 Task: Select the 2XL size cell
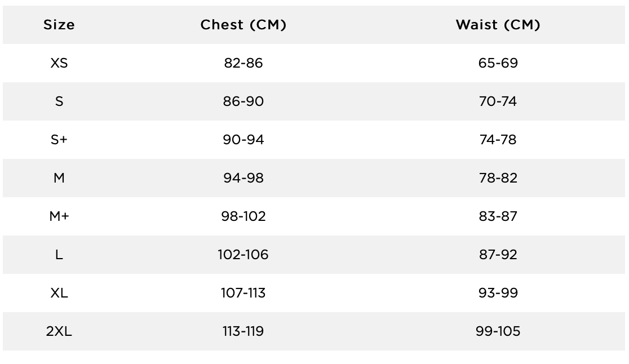point(59,331)
